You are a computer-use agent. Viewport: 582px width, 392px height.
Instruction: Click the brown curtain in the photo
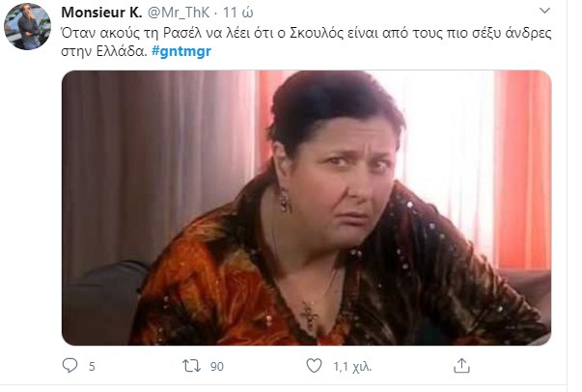(x=157, y=163)
